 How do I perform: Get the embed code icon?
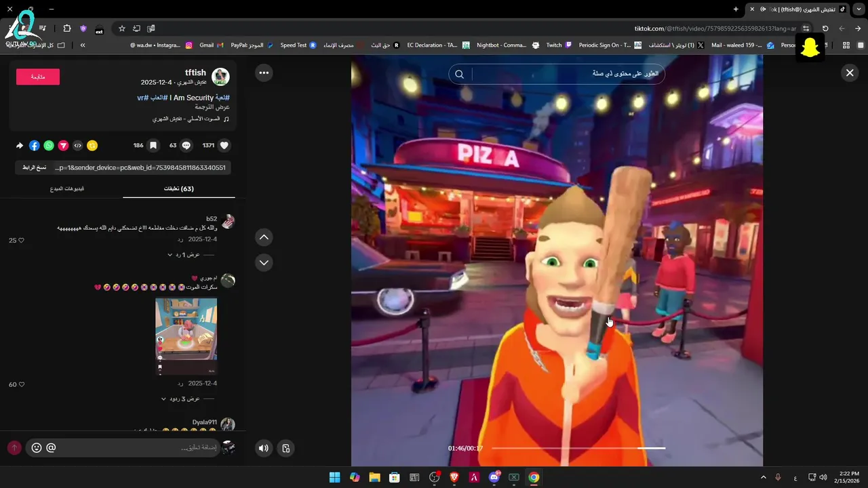(x=78, y=145)
